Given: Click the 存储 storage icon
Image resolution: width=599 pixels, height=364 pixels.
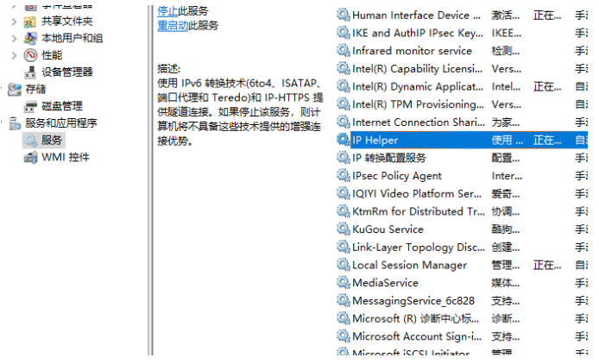Looking at the screenshot, I should [x=15, y=89].
